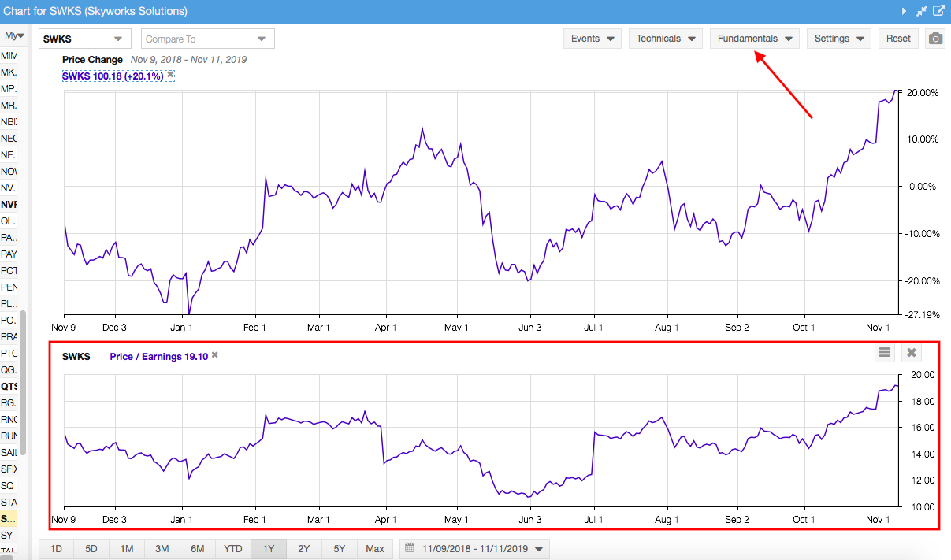Open the Price / Earnings panel menu icon

click(885, 353)
